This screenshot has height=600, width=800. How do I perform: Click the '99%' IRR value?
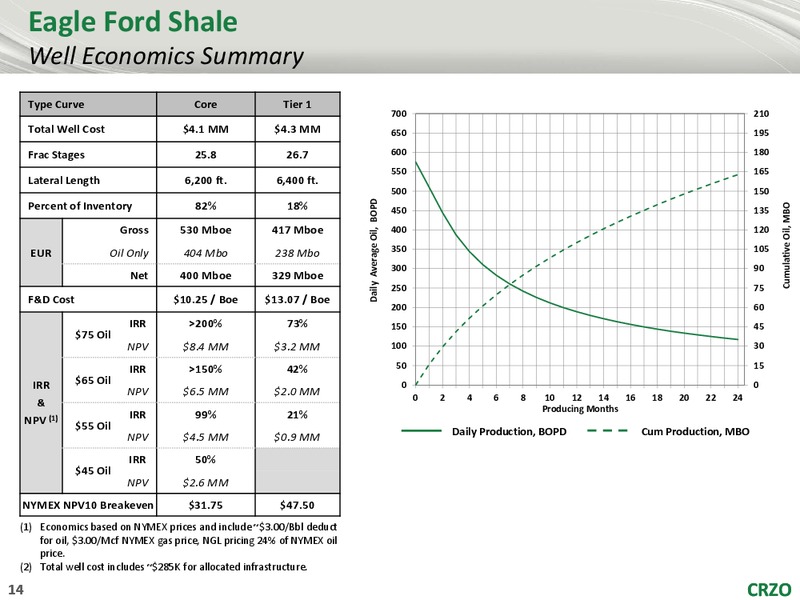[x=206, y=415]
